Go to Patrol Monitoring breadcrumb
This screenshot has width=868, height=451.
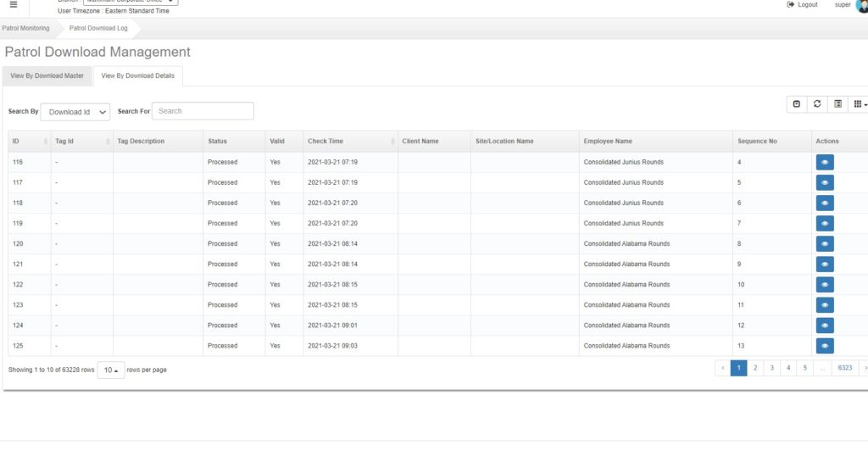[x=26, y=28]
